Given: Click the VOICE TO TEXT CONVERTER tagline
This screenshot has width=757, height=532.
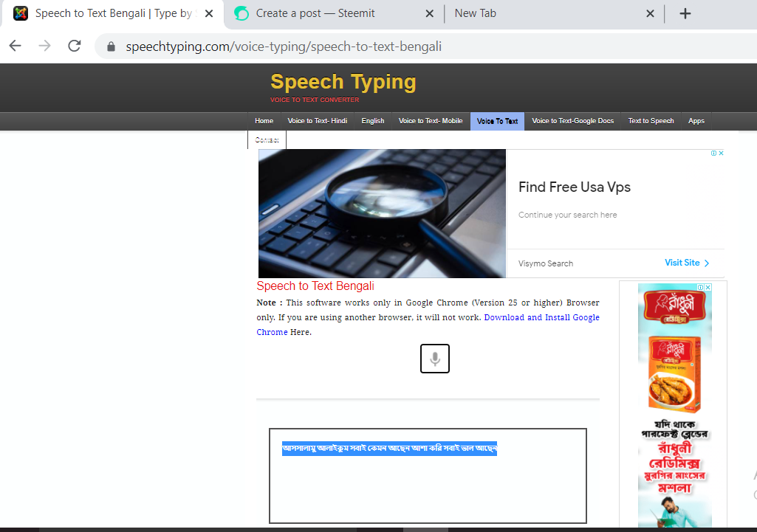Looking at the screenshot, I should point(315,100).
